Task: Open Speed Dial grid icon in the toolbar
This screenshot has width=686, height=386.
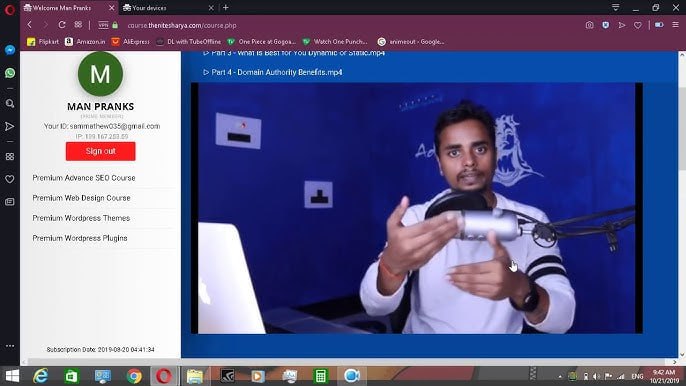Action: point(78,25)
